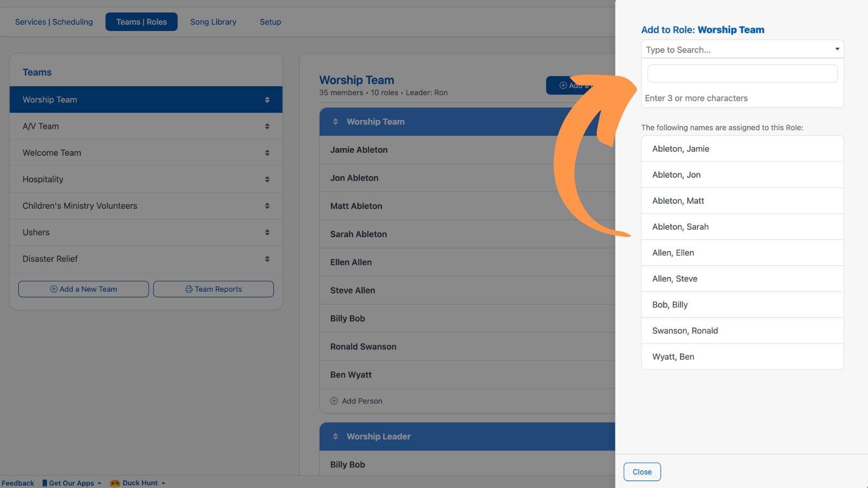The image size is (868, 488).
Task: Click the printer icon in Team Reports
Action: 189,289
